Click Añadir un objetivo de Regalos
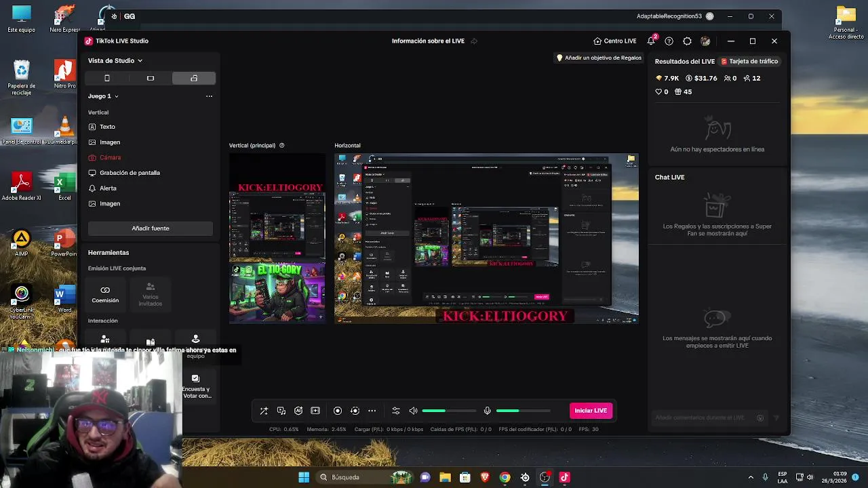The image size is (868, 488). 599,58
